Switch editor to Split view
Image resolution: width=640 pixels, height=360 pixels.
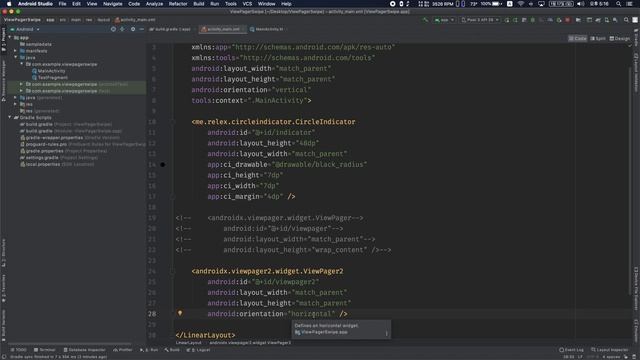click(x=598, y=38)
